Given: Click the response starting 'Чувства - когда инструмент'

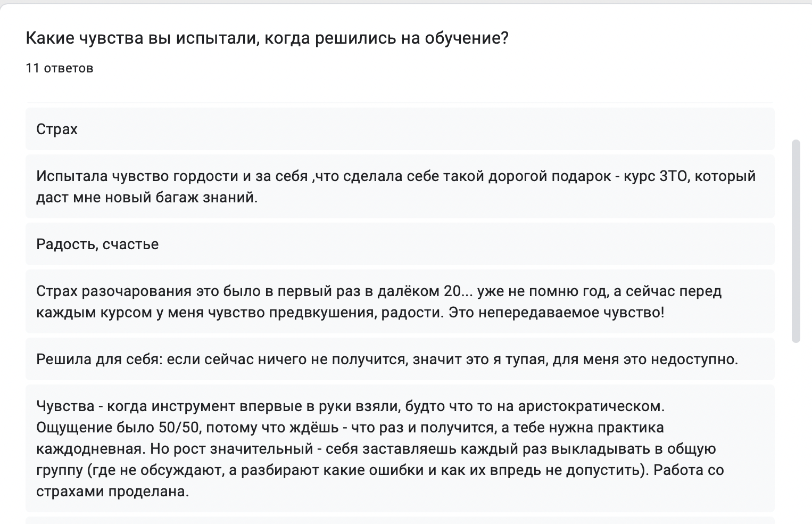Looking at the screenshot, I should pos(399,448).
